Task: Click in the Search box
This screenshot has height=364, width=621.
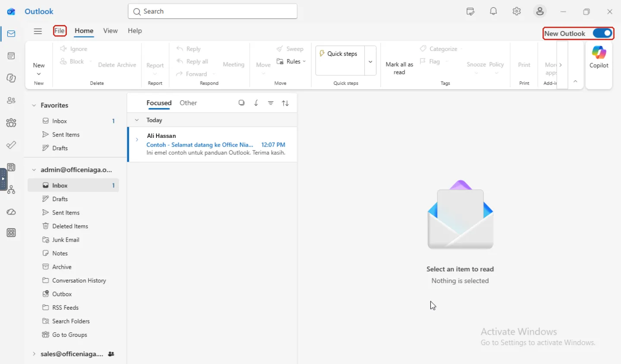Action: [x=213, y=12]
